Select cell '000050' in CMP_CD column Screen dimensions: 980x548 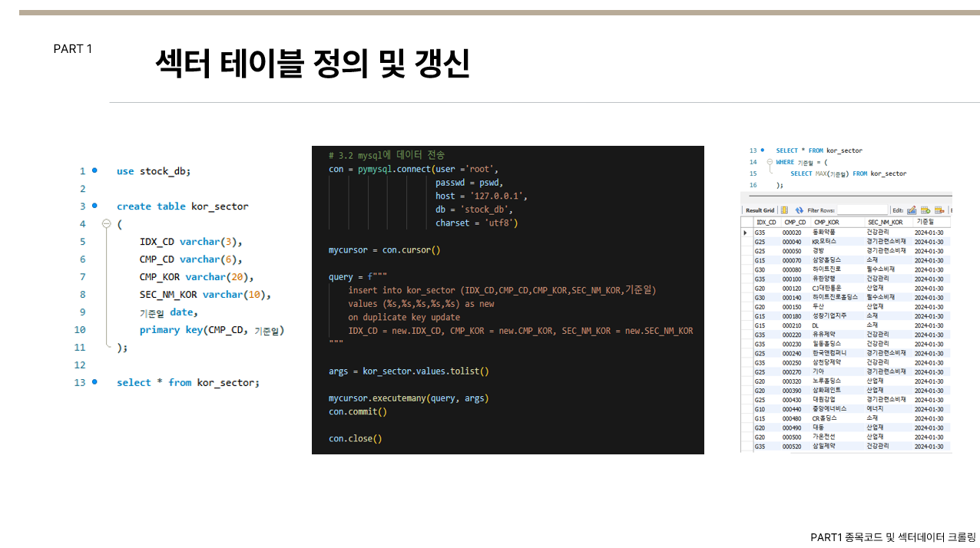[x=792, y=251]
